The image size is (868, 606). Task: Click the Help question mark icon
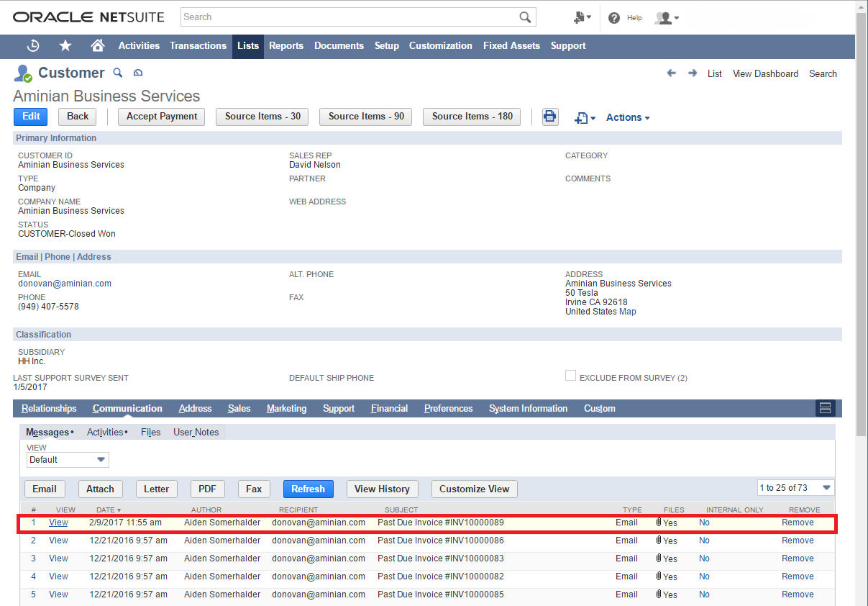pyautogui.click(x=614, y=18)
